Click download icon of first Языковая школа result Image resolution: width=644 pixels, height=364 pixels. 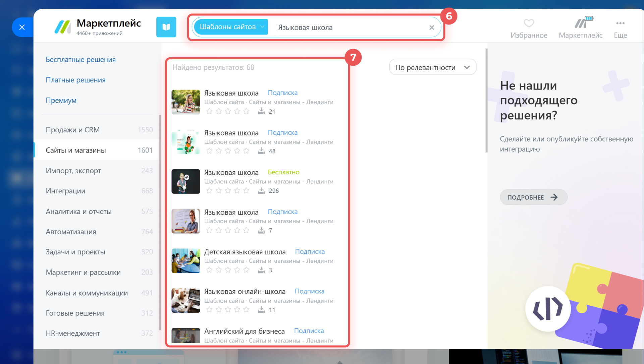pos(261,111)
